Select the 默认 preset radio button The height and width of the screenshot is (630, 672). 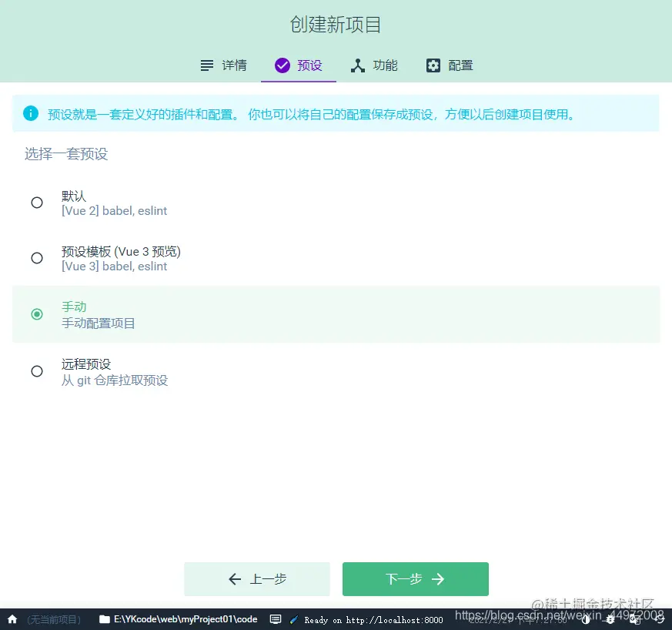point(36,202)
